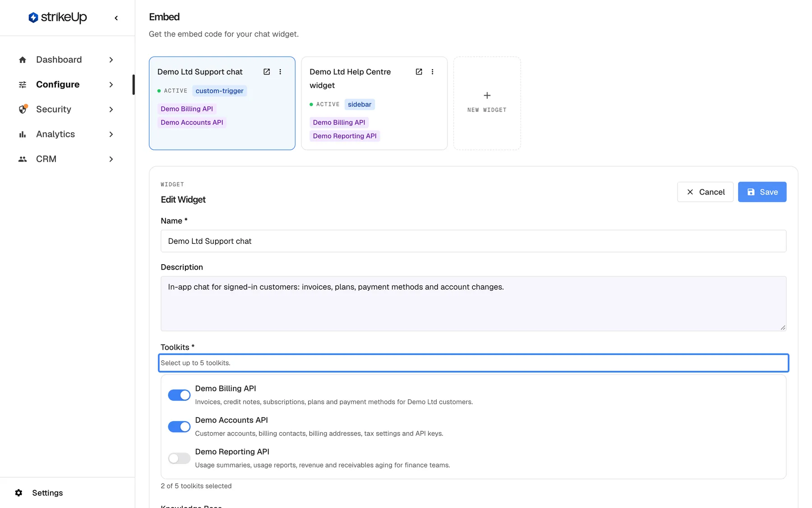
Task: Click the NEW WIDGET label
Action: point(487,110)
